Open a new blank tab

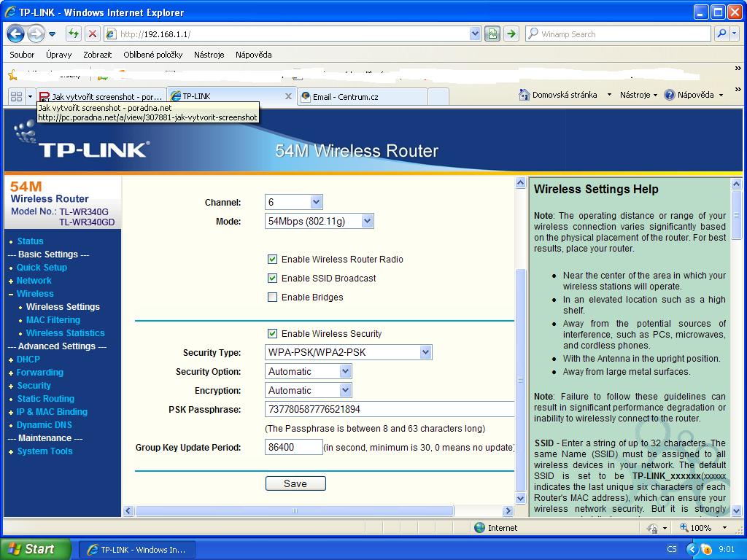(x=438, y=97)
